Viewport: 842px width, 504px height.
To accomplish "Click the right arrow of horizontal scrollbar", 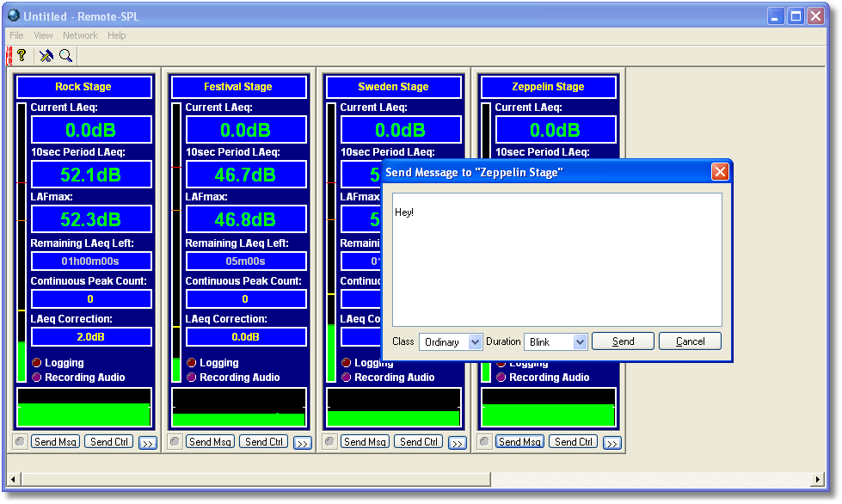I will point(818,479).
